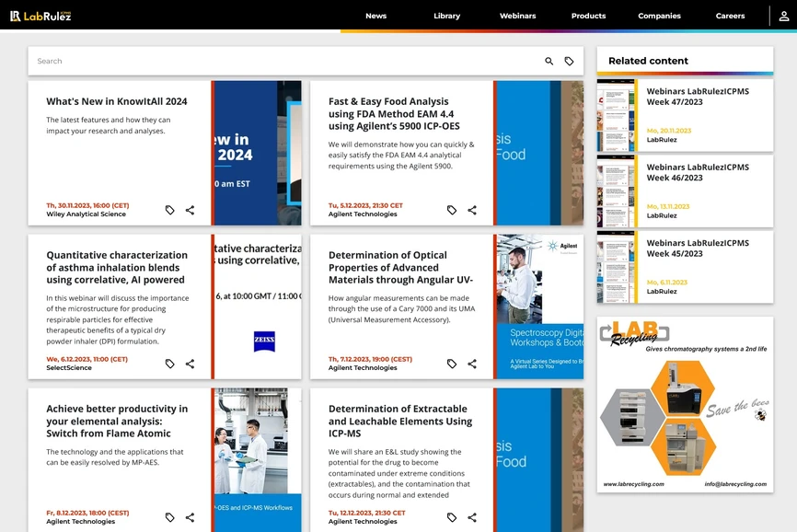797x532 pixels.
Task: Tag the Optical Properties webinar card
Action: point(452,364)
